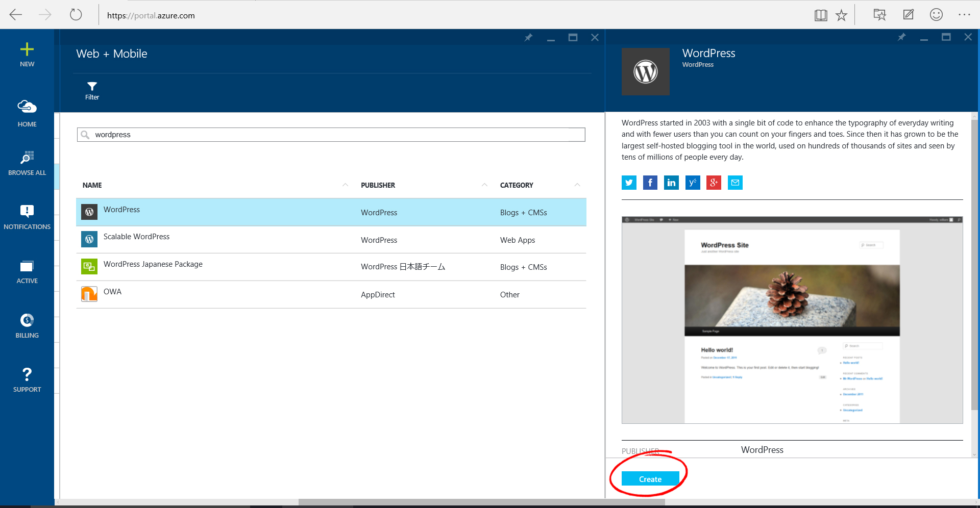Open browser more actions menu
Screen dimensions: 980x508
(964, 15)
